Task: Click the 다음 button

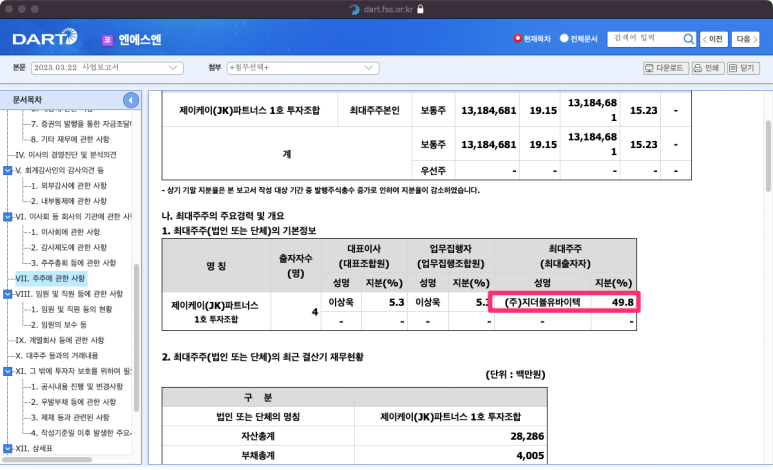Action: pos(746,39)
